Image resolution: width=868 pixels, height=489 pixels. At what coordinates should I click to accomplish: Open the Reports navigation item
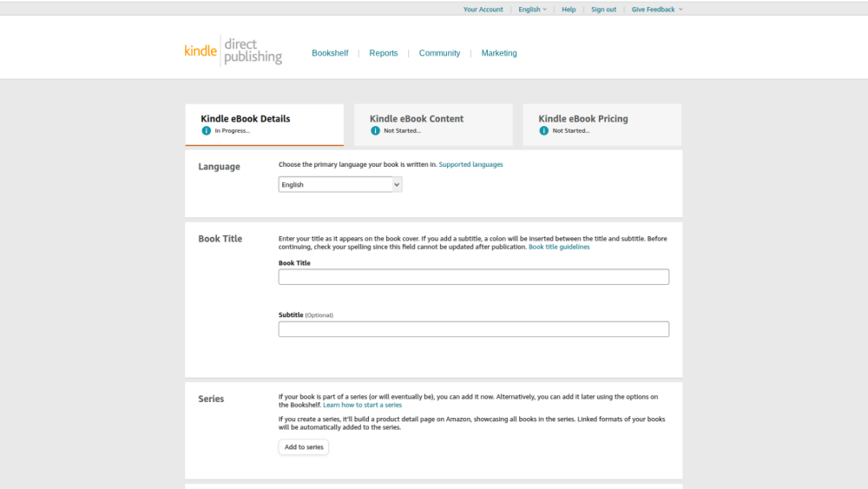[383, 53]
